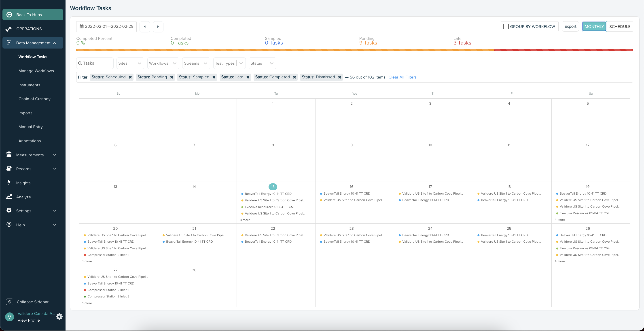Open Manage Workflows in the sidebar
644x331 pixels.
[x=36, y=71]
